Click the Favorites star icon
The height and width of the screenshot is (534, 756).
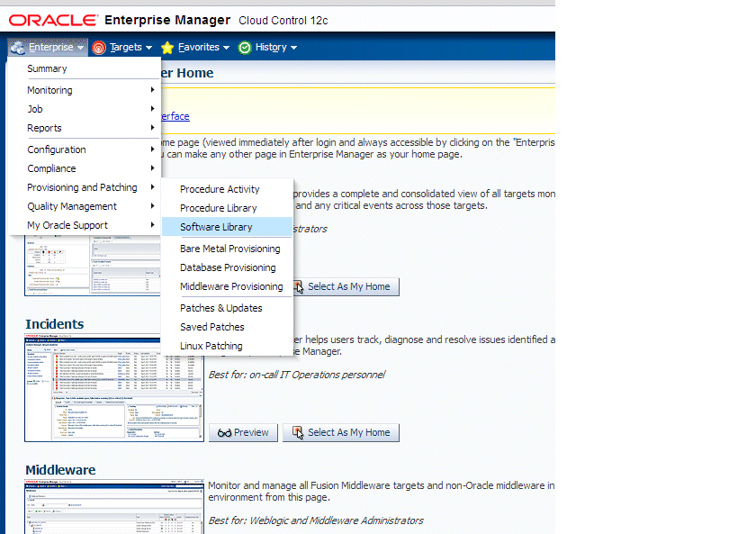click(x=167, y=47)
